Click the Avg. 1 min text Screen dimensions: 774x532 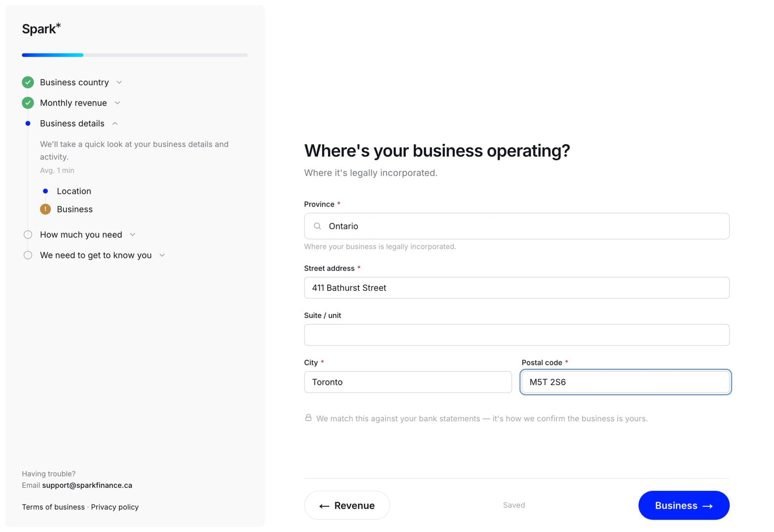tap(57, 170)
